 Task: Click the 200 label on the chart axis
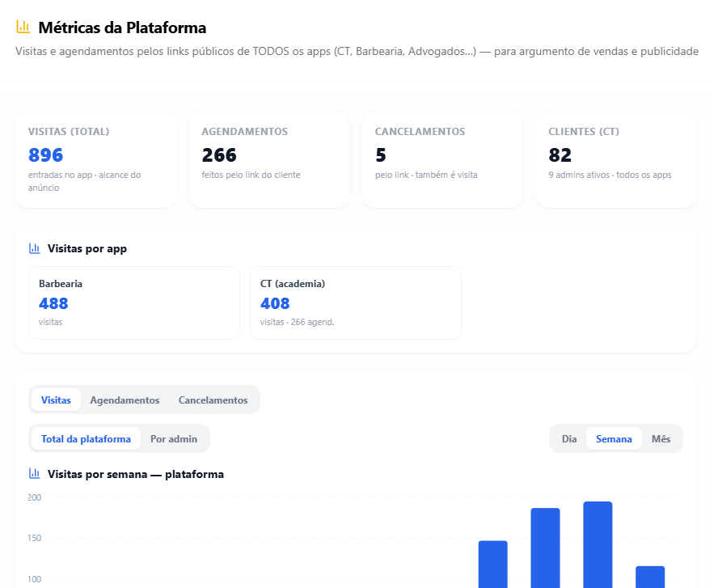click(35, 497)
